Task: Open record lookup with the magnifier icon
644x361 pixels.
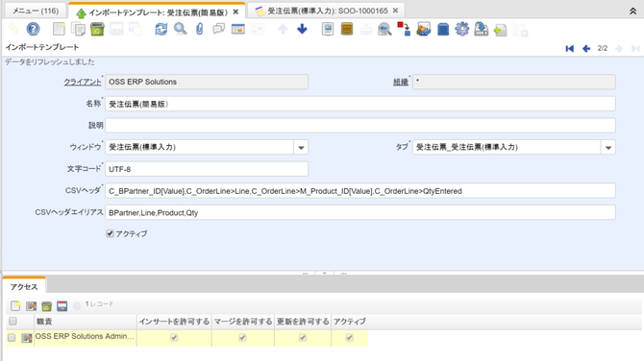Action: [181, 29]
